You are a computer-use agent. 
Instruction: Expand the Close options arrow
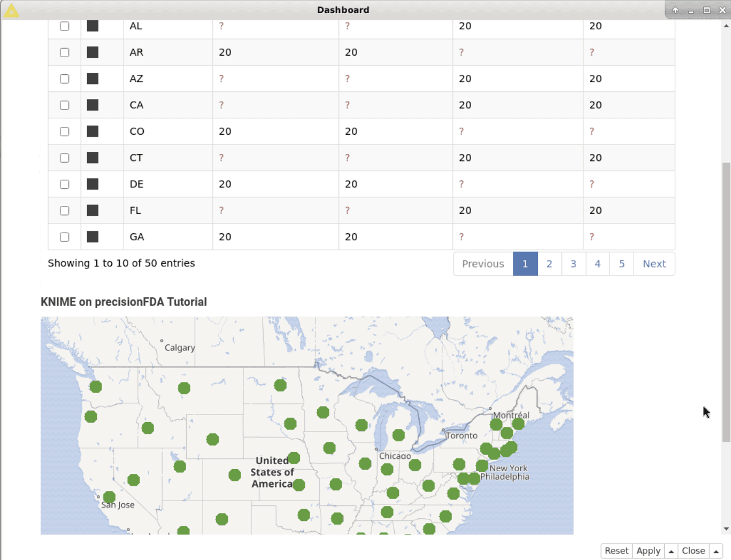pos(716,551)
